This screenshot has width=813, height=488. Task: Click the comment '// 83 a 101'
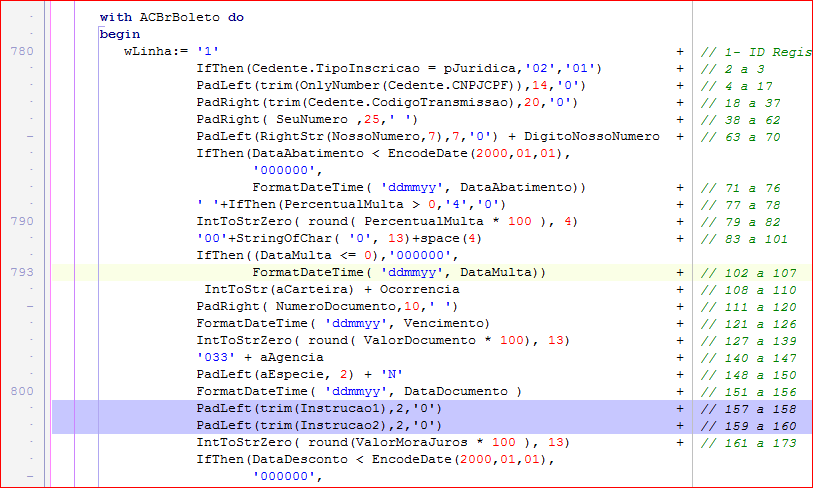point(744,239)
